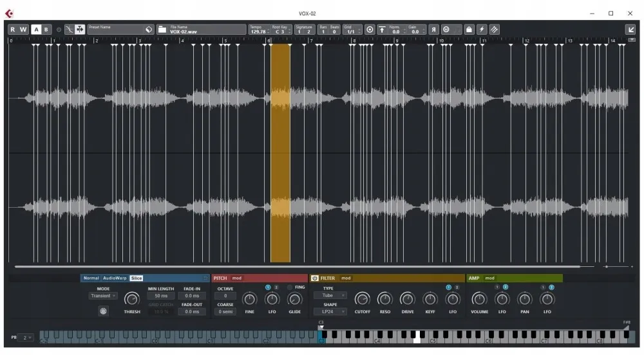Select the Slice mode tab
This screenshot has width=644, height=355.
click(x=137, y=278)
